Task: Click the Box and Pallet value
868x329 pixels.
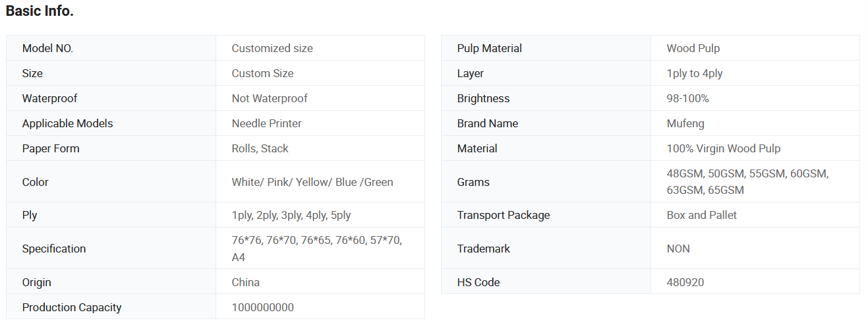Action: click(x=701, y=215)
